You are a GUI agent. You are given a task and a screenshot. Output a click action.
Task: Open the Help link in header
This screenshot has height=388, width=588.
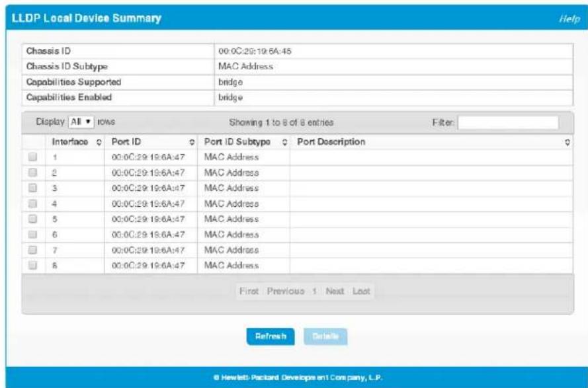tap(569, 19)
